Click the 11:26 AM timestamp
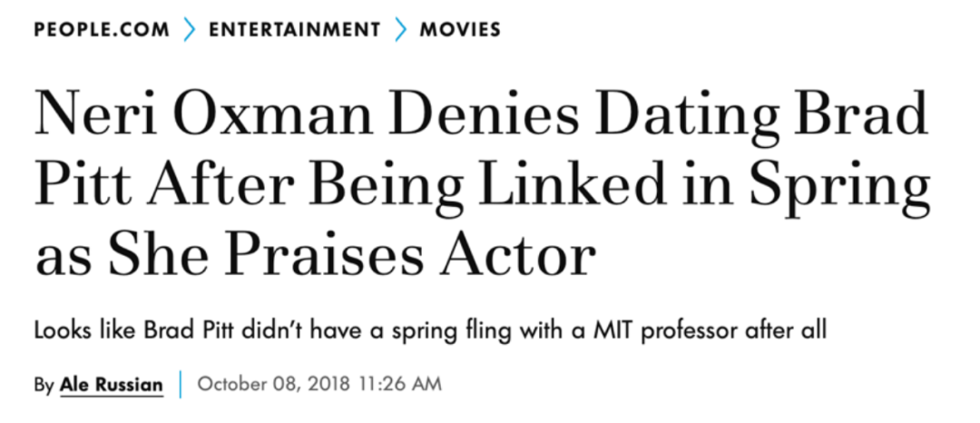980x423 pixels. click(x=400, y=384)
